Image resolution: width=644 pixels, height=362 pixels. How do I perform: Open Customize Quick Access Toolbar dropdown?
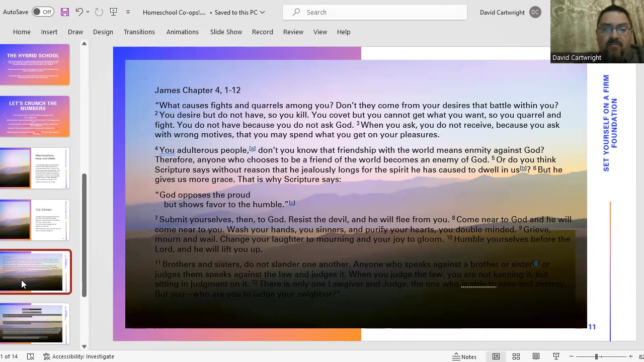(x=128, y=12)
